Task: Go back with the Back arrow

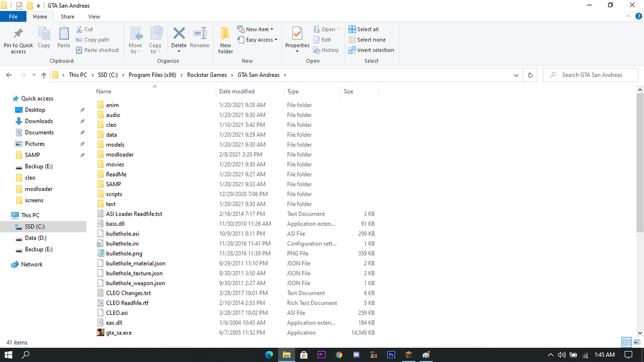Action: point(9,75)
